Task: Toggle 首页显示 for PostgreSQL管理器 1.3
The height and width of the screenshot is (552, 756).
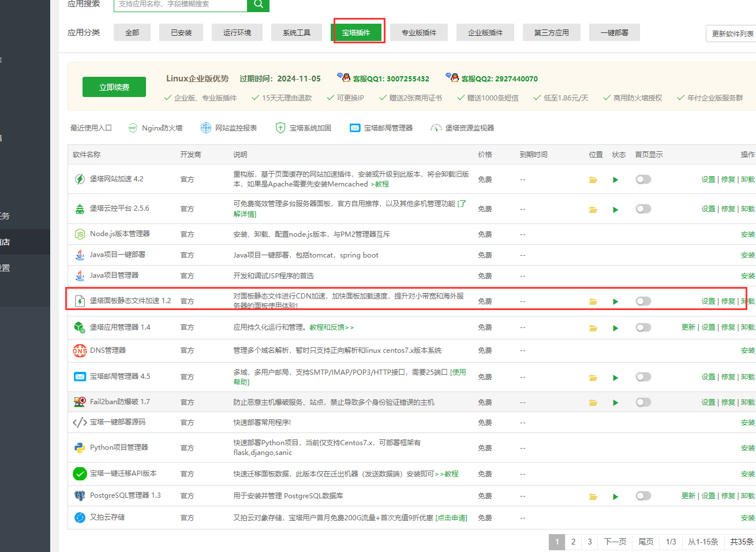Action: 643,495
